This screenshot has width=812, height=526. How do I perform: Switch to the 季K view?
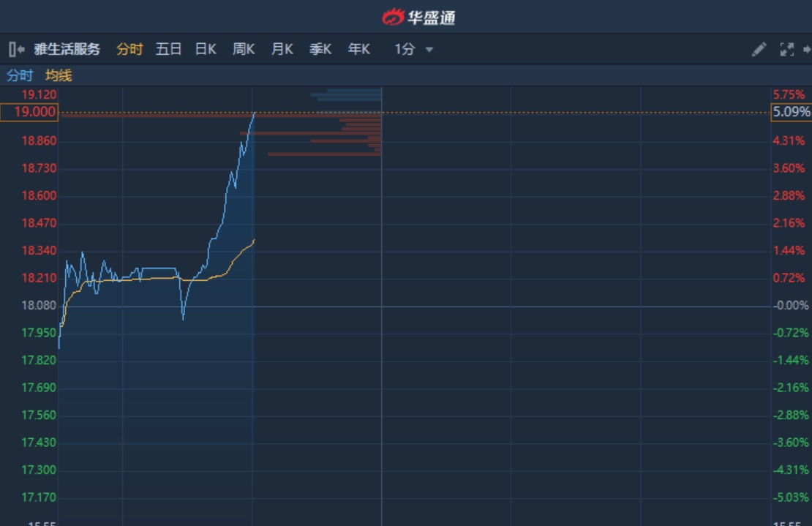[x=320, y=49]
